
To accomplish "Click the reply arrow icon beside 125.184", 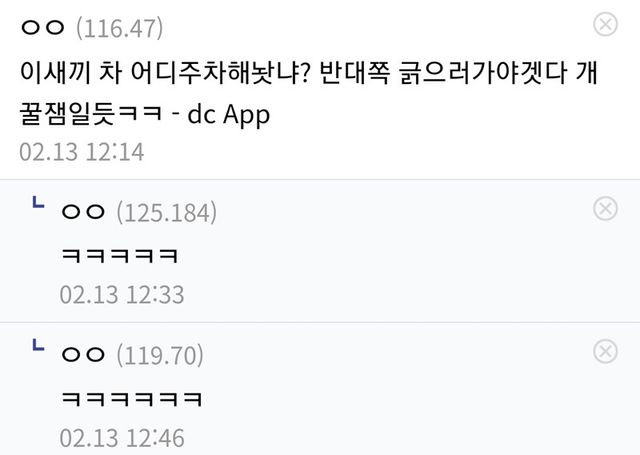I will point(38,202).
